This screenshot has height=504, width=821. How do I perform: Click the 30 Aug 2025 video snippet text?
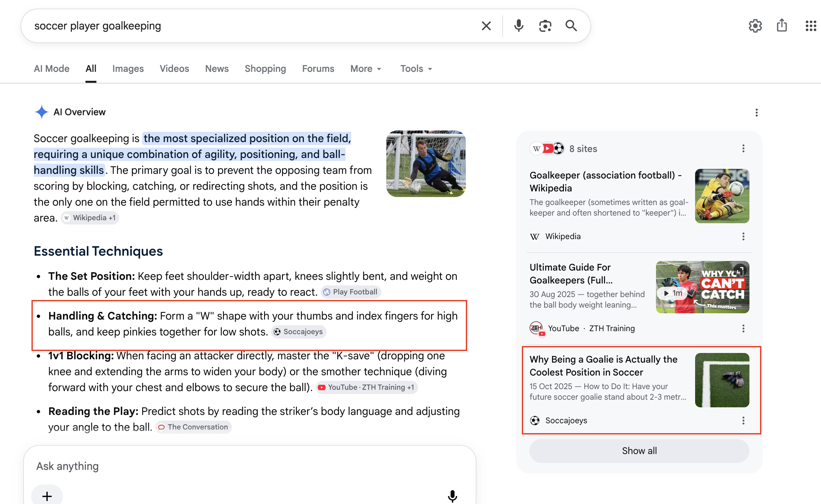coord(587,300)
